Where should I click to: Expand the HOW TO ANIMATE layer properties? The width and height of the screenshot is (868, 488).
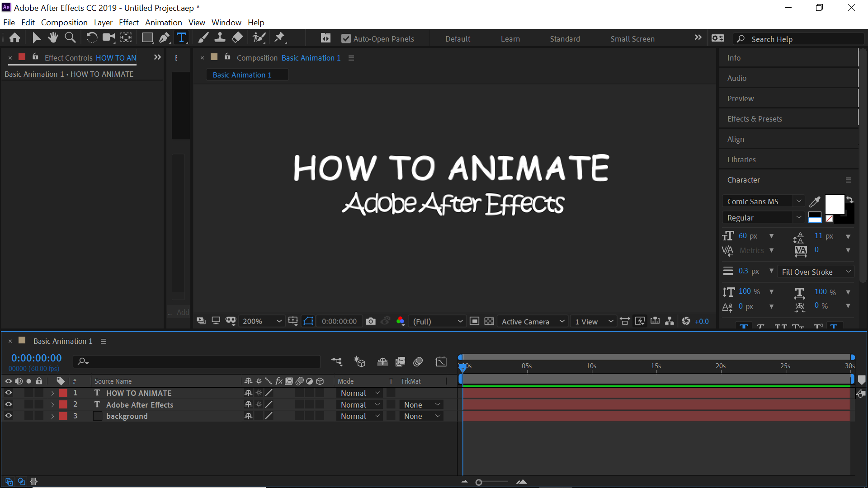[52, 393]
